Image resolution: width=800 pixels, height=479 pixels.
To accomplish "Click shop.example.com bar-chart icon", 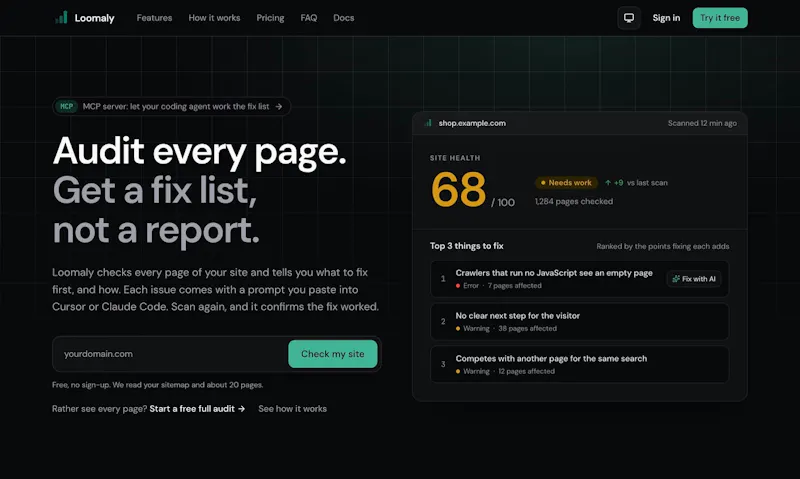I will click(428, 123).
